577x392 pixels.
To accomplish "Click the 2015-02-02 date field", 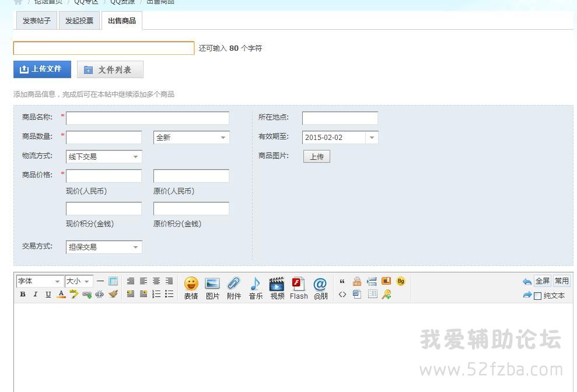I will pyautogui.click(x=334, y=137).
